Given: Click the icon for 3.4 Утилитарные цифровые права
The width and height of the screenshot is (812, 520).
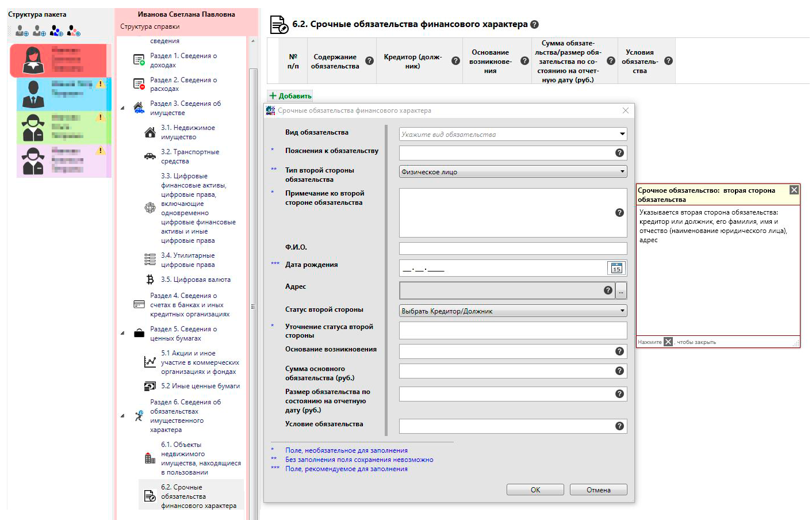Looking at the screenshot, I should [150, 259].
